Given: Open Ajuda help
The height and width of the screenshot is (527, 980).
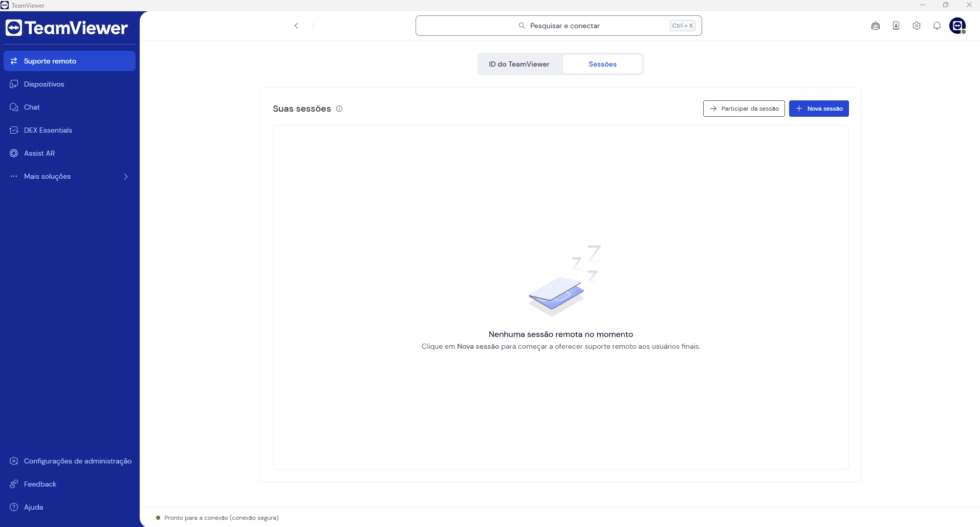Looking at the screenshot, I should coord(70,507).
